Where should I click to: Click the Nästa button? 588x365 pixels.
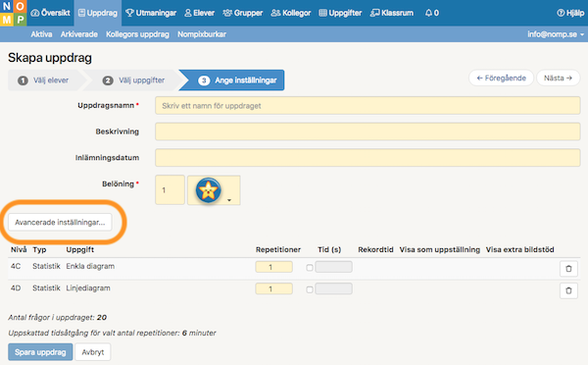pos(558,78)
